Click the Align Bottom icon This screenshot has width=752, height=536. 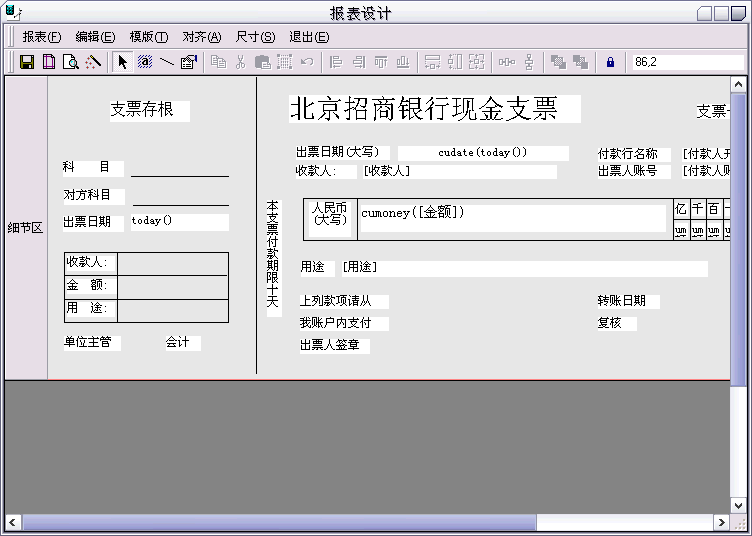click(x=403, y=62)
